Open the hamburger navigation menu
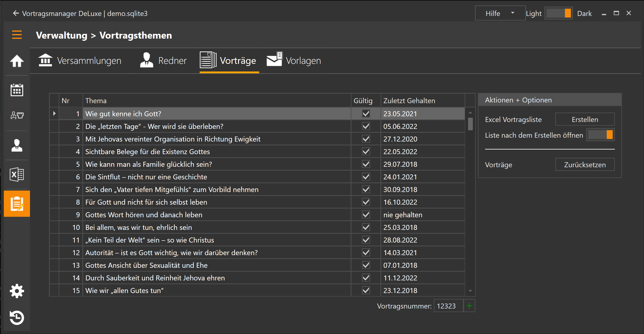Viewport: 644px width, 334px height. tap(17, 35)
